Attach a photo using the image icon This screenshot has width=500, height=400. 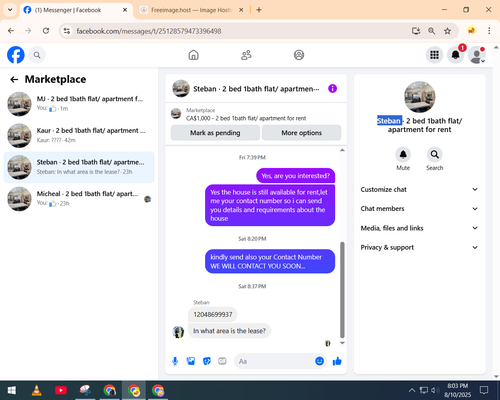[x=191, y=361]
